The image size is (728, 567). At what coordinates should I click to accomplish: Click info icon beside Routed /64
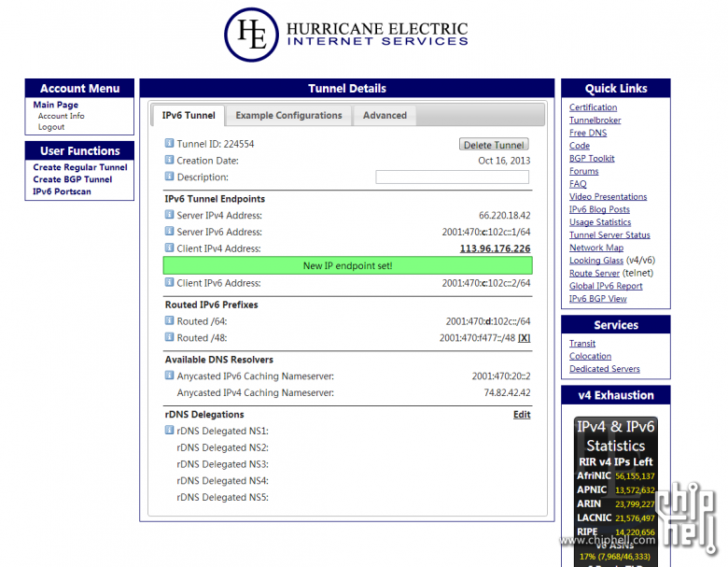coord(170,320)
